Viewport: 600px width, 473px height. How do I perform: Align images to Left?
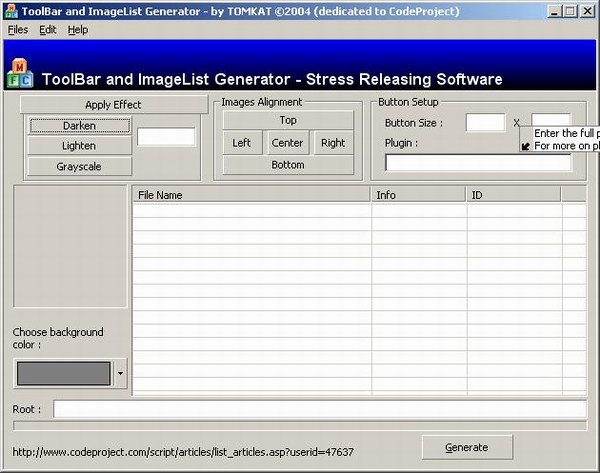pyautogui.click(x=242, y=143)
